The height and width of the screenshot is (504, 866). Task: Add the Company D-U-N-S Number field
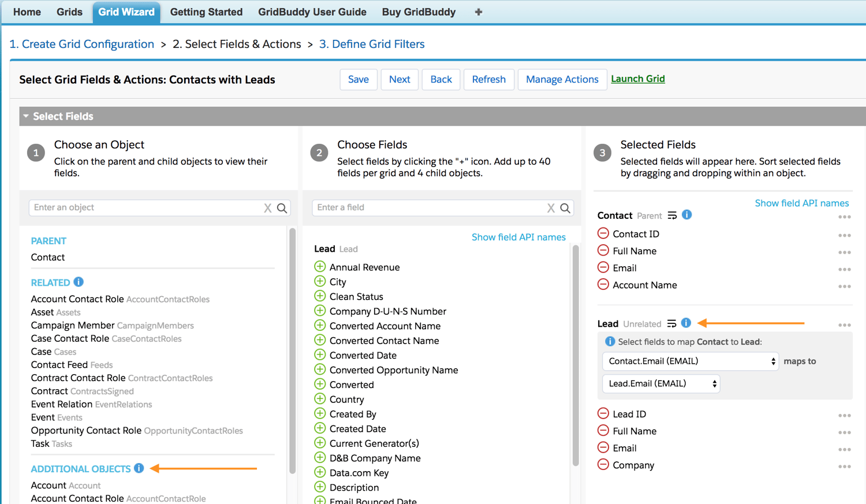coord(320,311)
